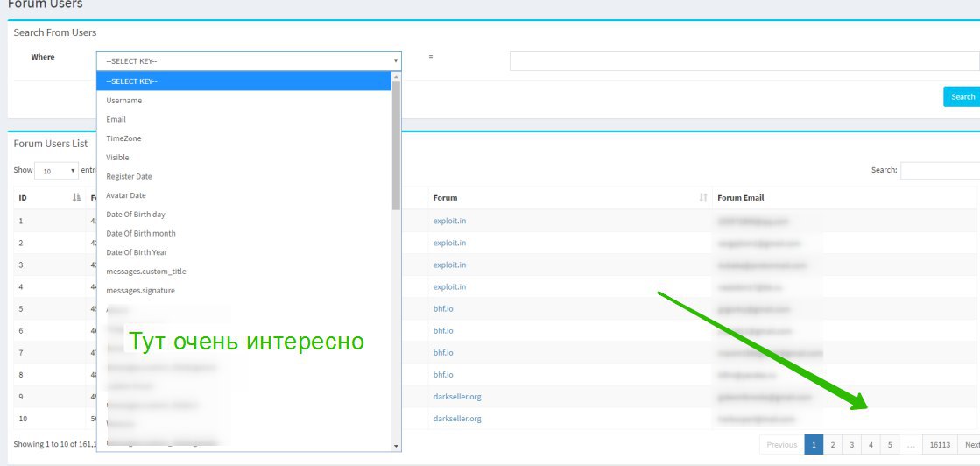
Task: Go to pagination page 5
Action: tap(890, 445)
